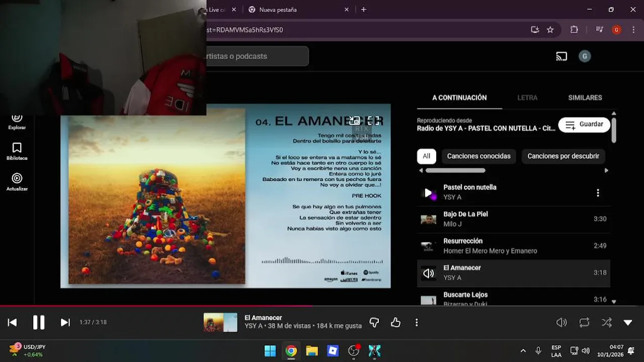Pause the current song
The image size is (644, 362).
(x=39, y=322)
